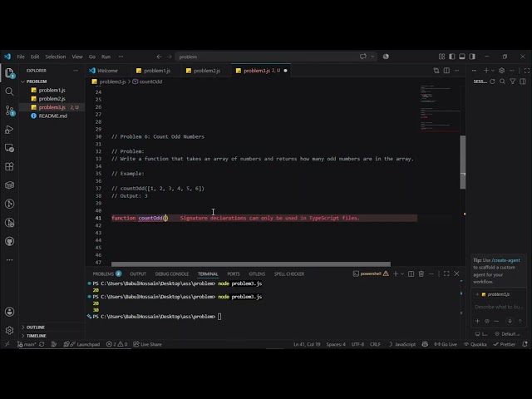This screenshot has height=399, width=532.
Task: Add context with plus icon in chat input
Action: [x=477, y=321]
